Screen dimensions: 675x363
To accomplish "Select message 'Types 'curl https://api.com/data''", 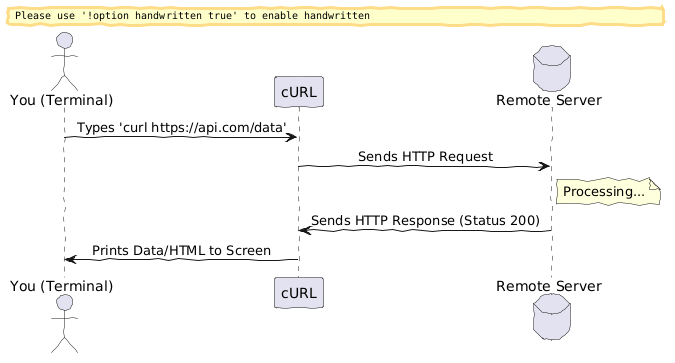I will [x=182, y=127].
